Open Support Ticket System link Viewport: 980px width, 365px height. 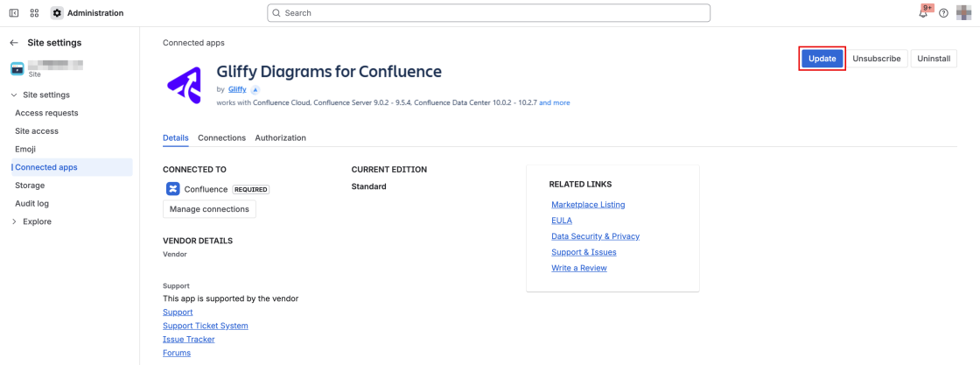(206, 326)
